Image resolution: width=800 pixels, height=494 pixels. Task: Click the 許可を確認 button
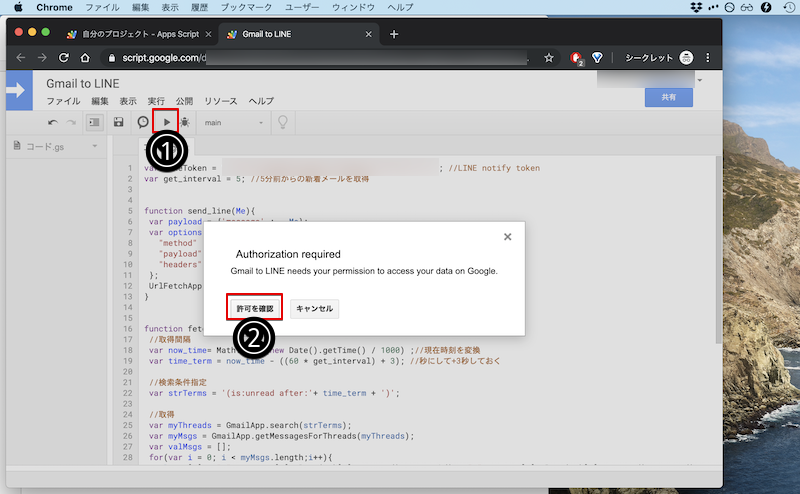pos(255,308)
